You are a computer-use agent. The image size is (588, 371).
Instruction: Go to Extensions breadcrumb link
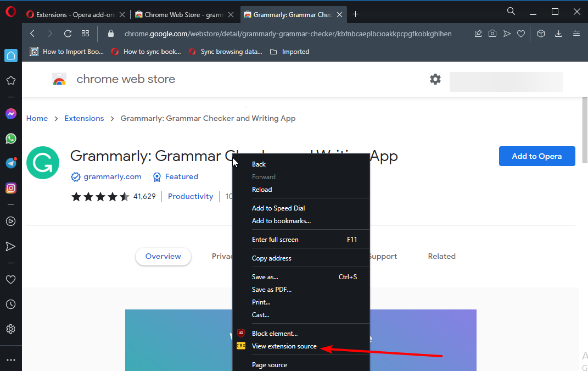[x=84, y=118]
